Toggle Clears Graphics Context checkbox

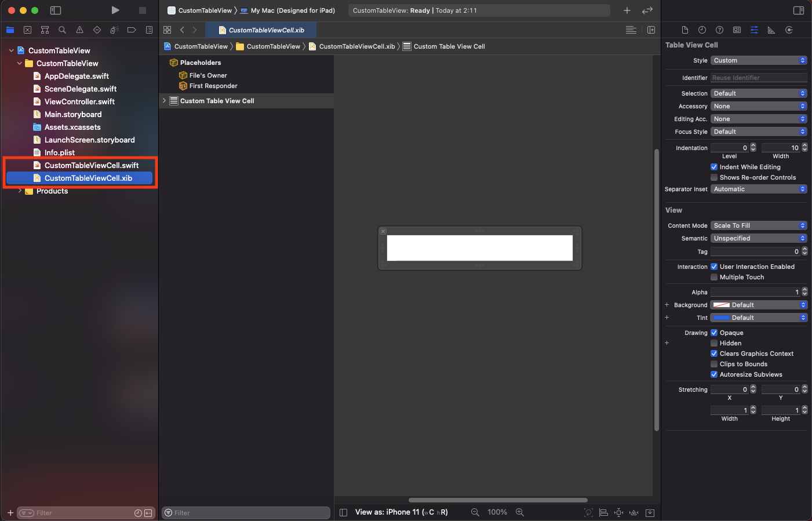click(714, 354)
